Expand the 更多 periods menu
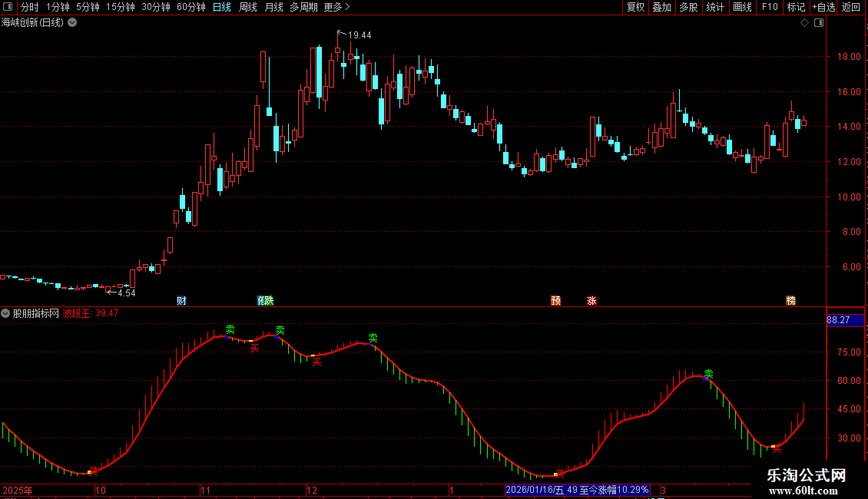Screen dimensions: 868x499 point(336,7)
